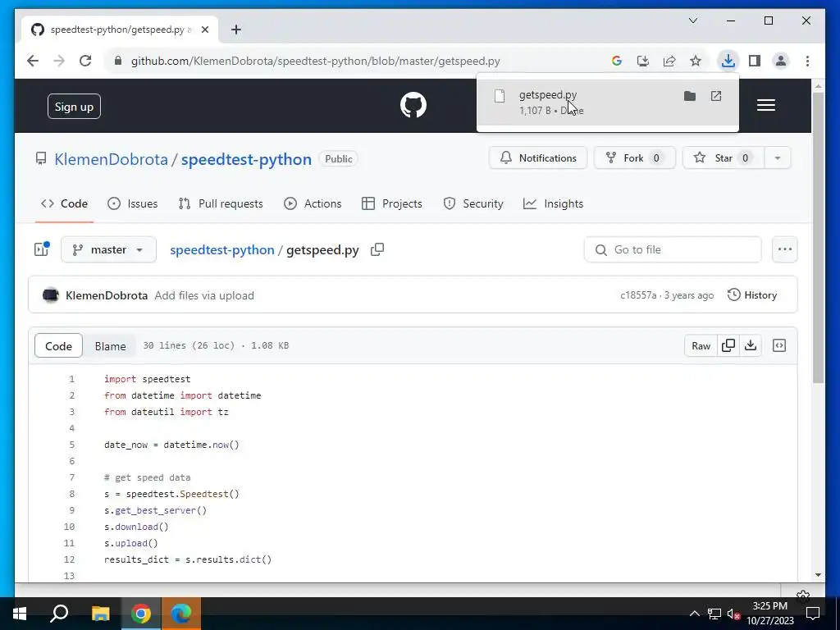Screen dimensions: 840x630
Task: Open commit author KlemenDobrota link
Action: (x=107, y=295)
